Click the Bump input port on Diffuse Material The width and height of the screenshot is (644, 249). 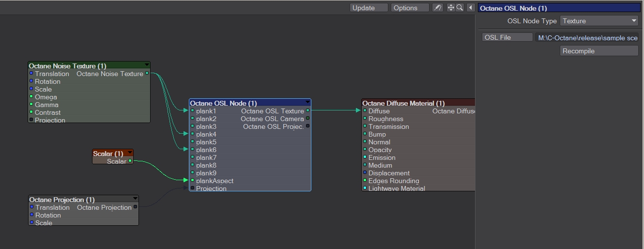365,134
